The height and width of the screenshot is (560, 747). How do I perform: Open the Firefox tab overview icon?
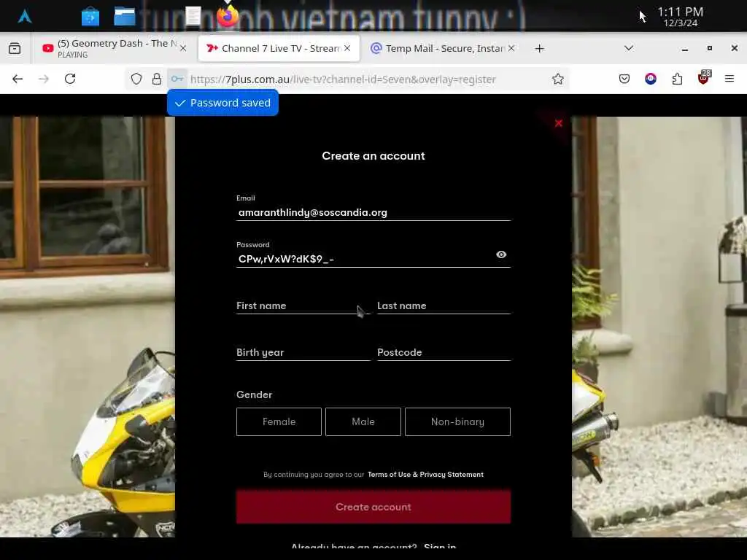point(15,48)
